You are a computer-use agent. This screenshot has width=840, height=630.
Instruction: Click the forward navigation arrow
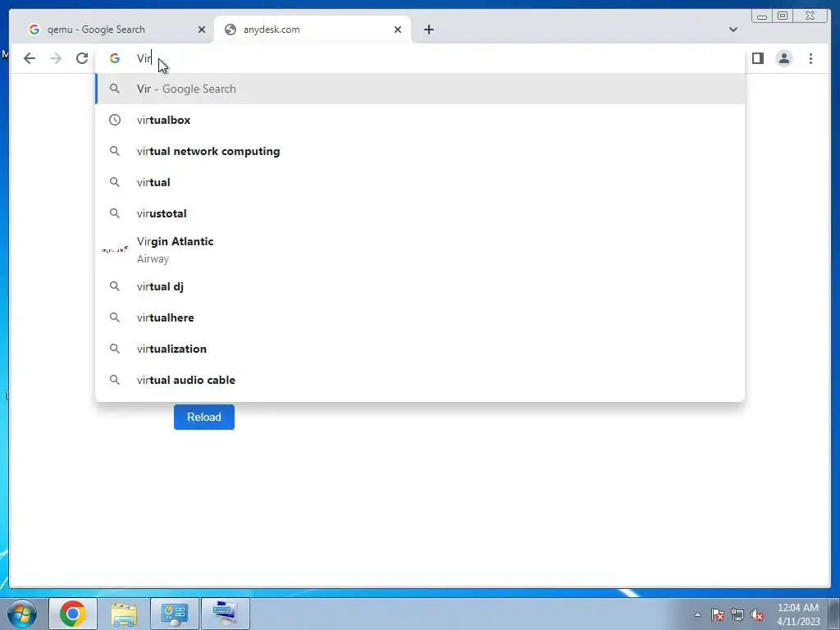tap(56, 58)
